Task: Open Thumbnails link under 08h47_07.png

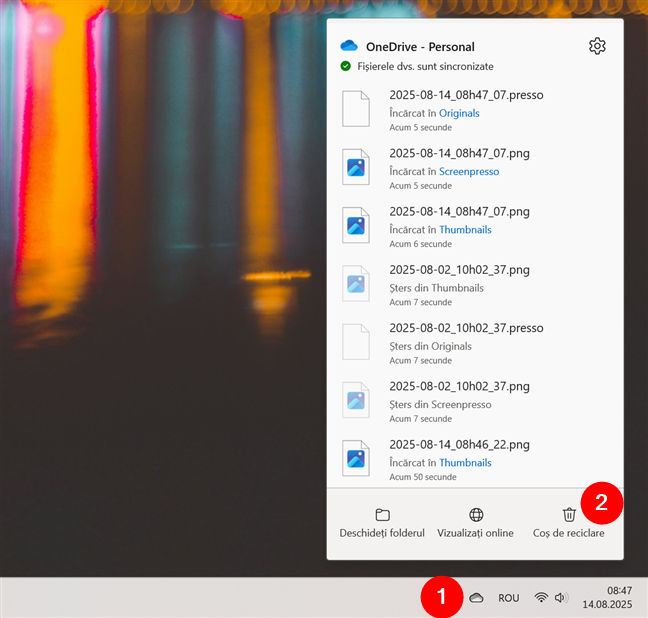Action: click(465, 230)
